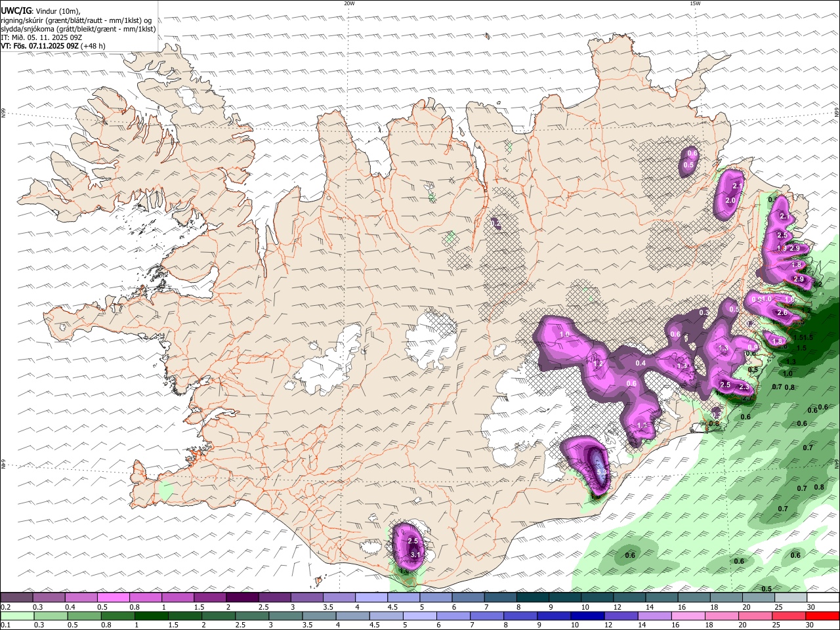Pick the dusky purple 0.2 swatch starting the purple legend row

tap(16, 597)
